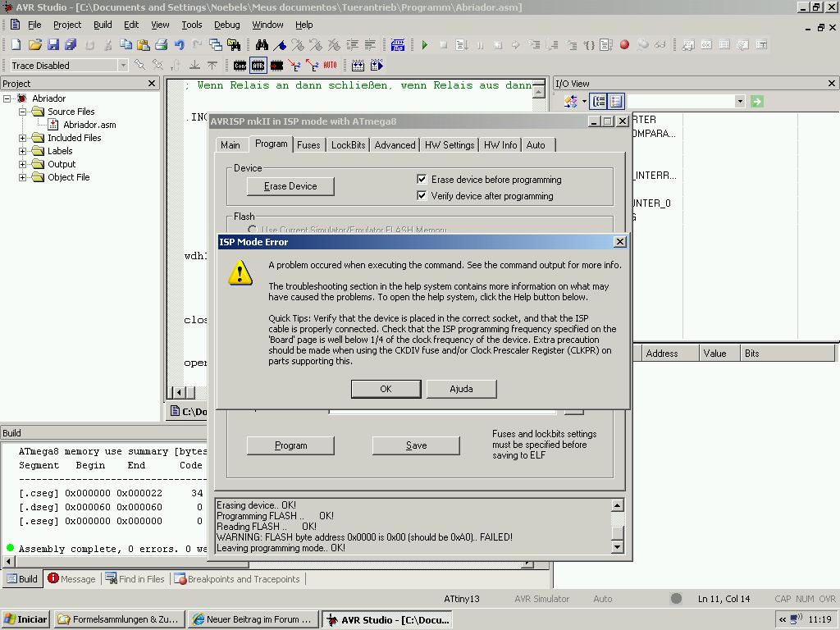This screenshot has height=630, width=840.
Task: Click the Write Flash chip icon
Action: click(276, 66)
